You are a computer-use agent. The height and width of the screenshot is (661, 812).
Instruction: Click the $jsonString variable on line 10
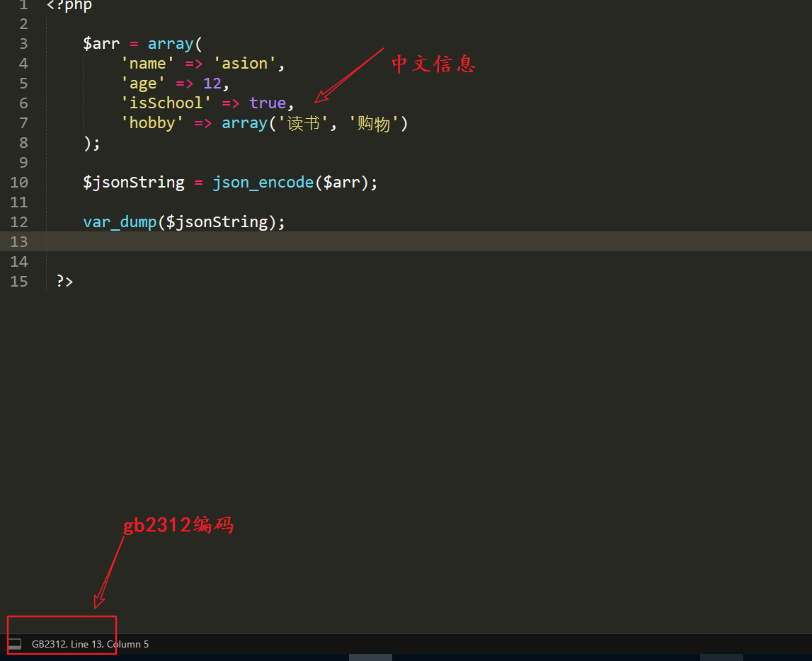pos(133,182)
